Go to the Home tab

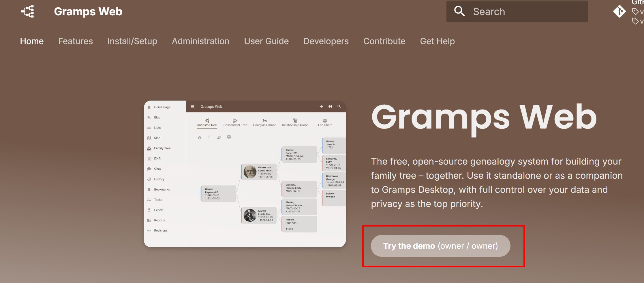[32, 41]
